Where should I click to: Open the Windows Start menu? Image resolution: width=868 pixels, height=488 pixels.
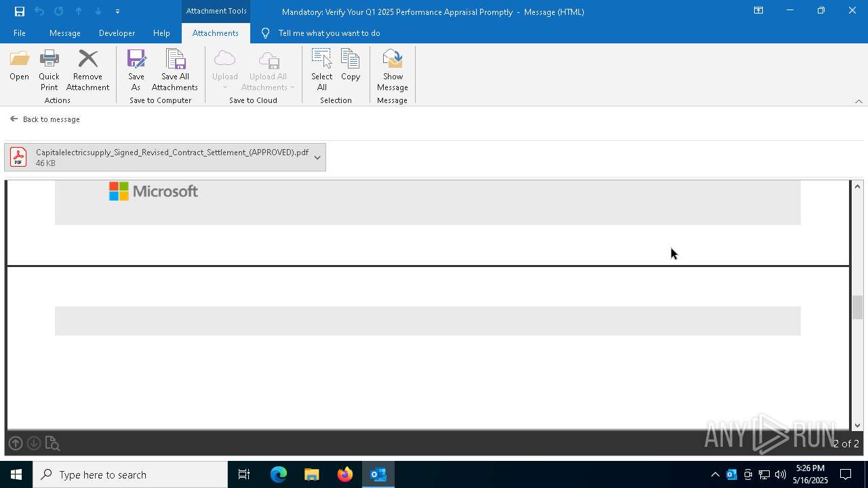tap(16, 474)
